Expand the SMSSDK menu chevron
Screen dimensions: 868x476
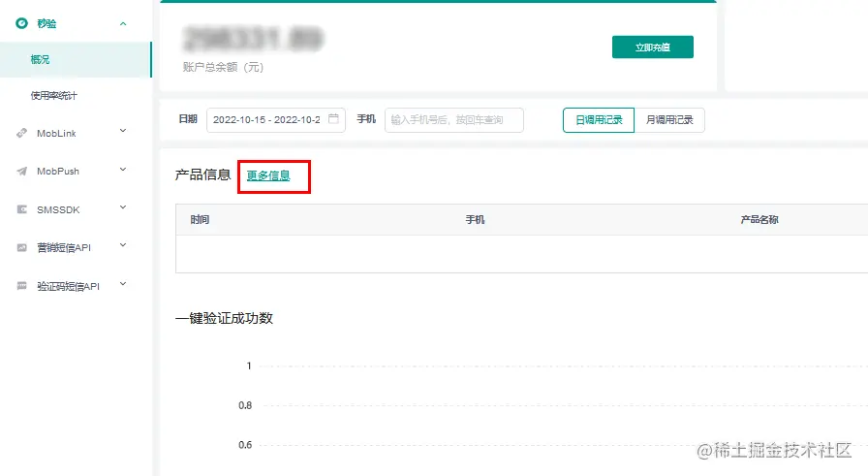pyautogui.click(x=123, y=207)
